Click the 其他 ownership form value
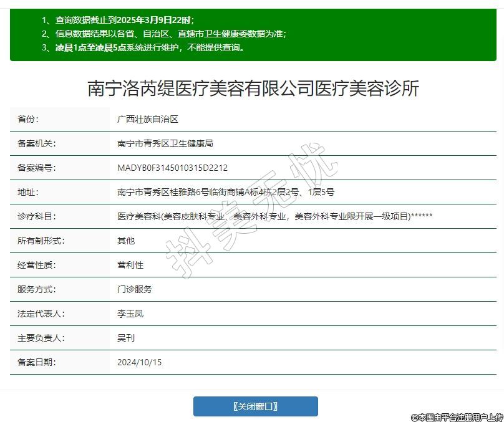The height and width of the screenshot is (422, 504). 126,241
